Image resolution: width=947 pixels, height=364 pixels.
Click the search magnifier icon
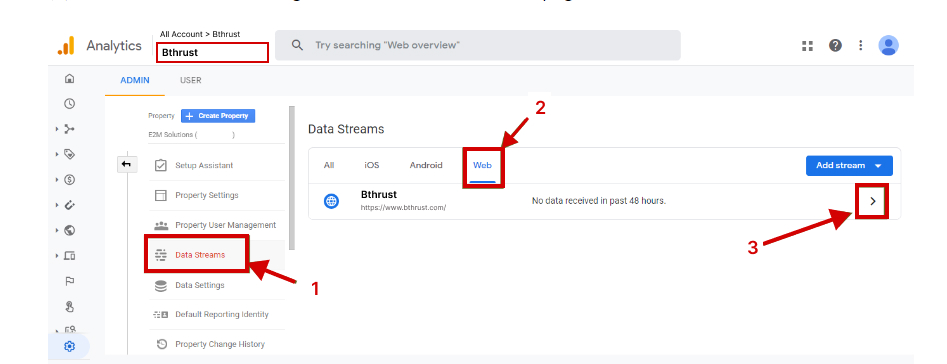pyautogui.click(x=297, y=45)
